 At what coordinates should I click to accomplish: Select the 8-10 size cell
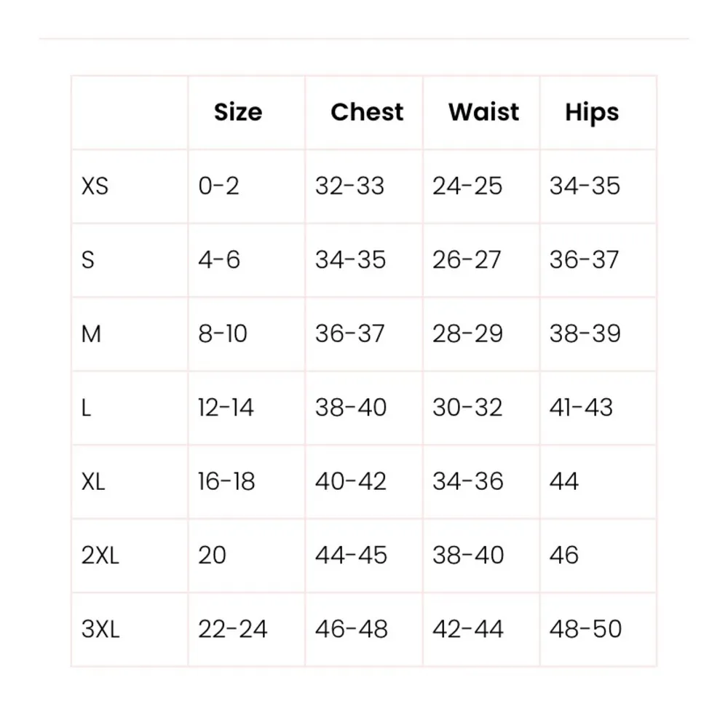point(223,334)
